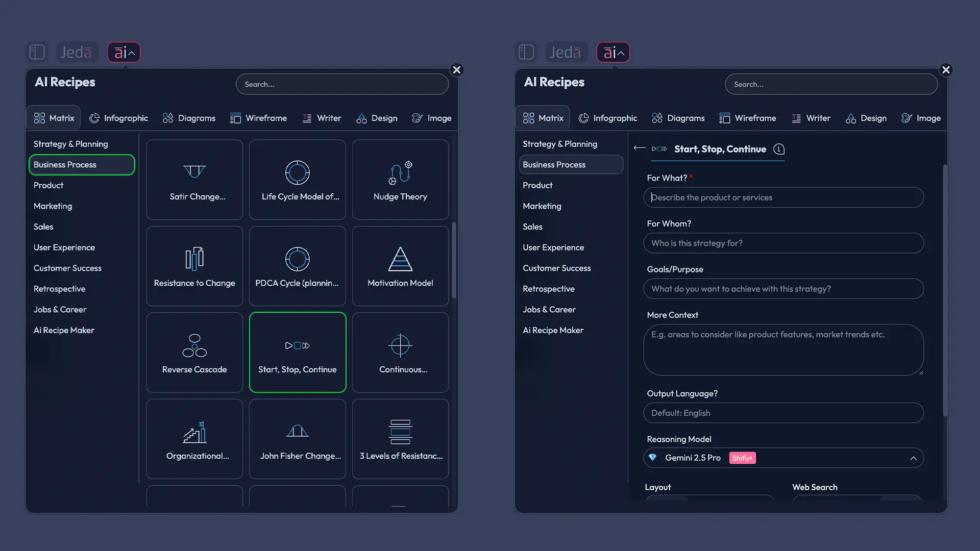Image resolution: width=980 pixels, height=551 pixels.
Task: Open the 3 Levels of Resistance recipe
Action: pos(400,439)
